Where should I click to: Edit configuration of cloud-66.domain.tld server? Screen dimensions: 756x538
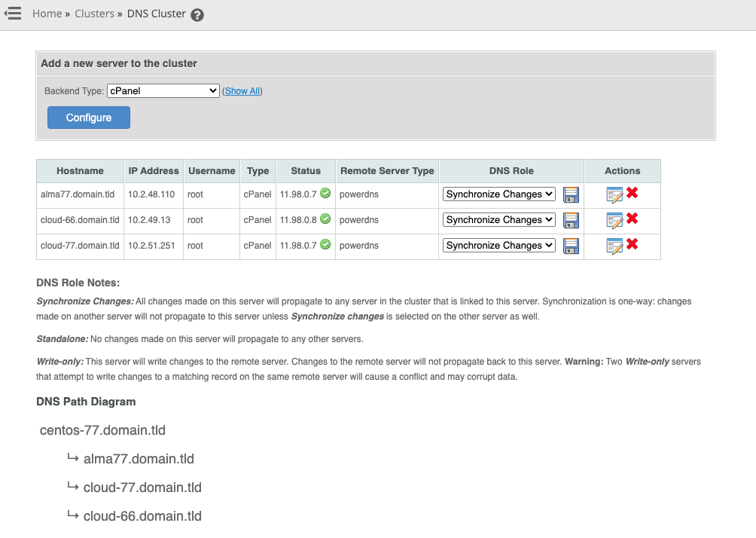[x=614, y=220]
